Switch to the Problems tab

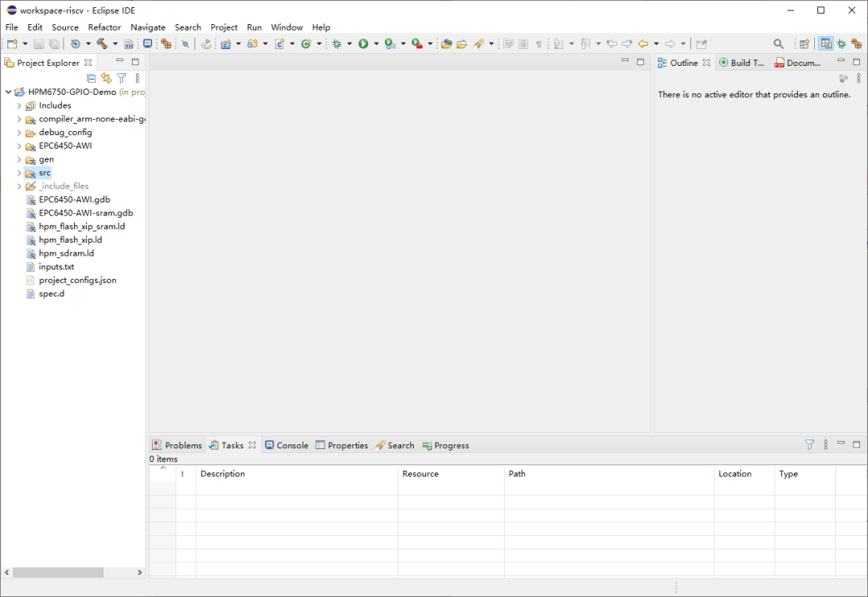click(x=177, y=445)
